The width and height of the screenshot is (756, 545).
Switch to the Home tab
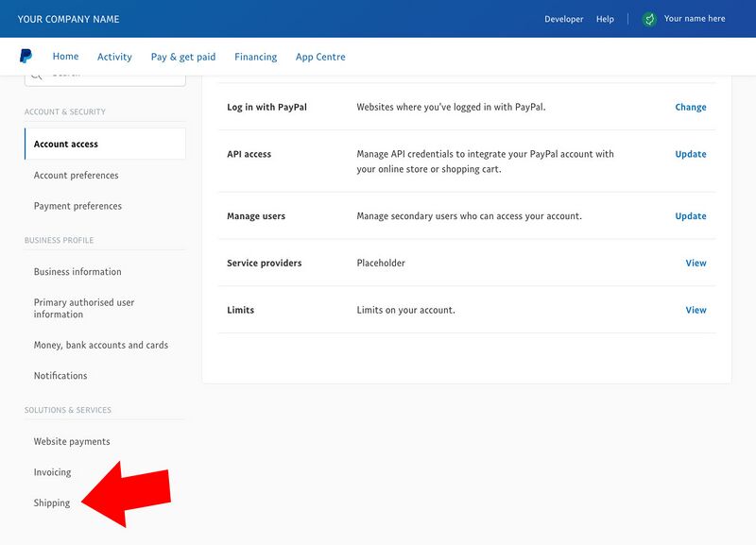click(65, 56)
